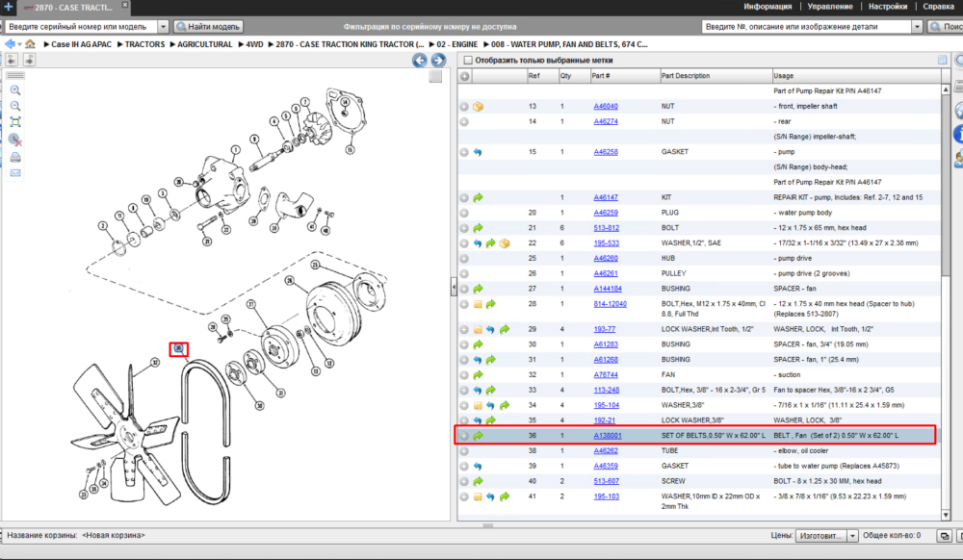Viewport: 963px width, 560px height.
Task: Click the serial number or model input field
Action: pos(82,27)
